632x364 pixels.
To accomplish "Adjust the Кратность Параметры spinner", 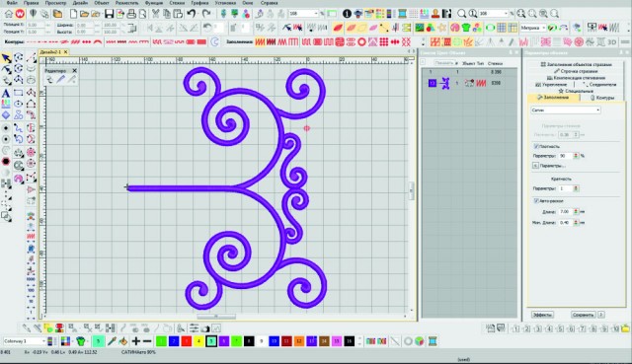I will tap(576, 188).
